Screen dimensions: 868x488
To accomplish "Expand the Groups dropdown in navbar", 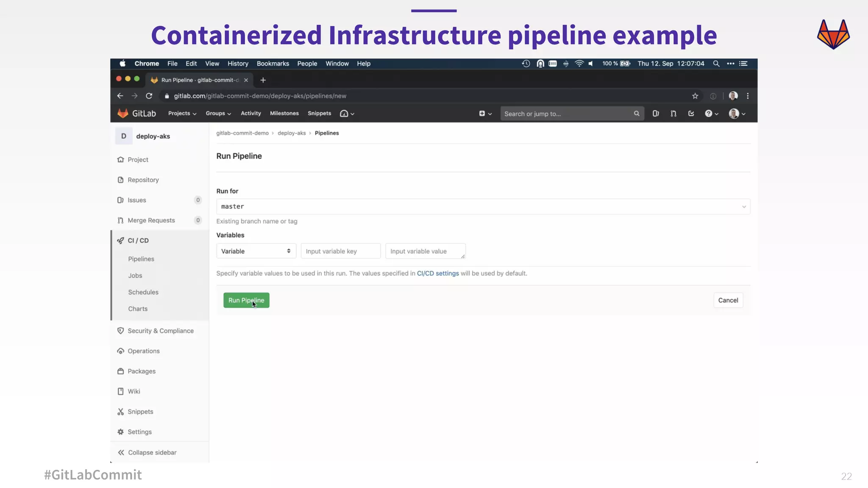I will (x=218, y=114).
